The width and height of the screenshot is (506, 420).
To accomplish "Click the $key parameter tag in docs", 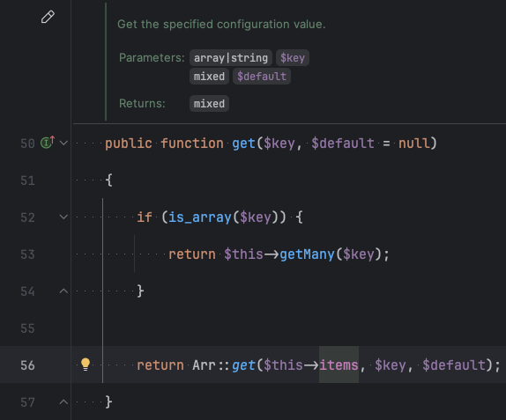I will (293, 58).
